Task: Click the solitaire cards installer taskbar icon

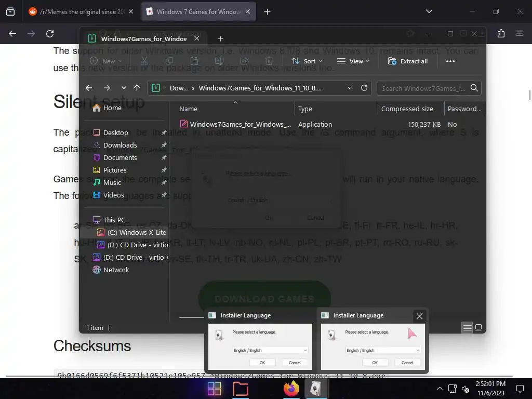Action: pyautogui.click(x=316, y=389)
